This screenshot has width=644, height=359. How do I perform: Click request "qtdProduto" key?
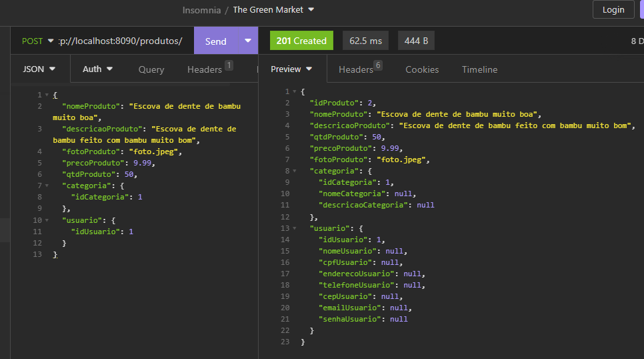(x=89, y=174)
